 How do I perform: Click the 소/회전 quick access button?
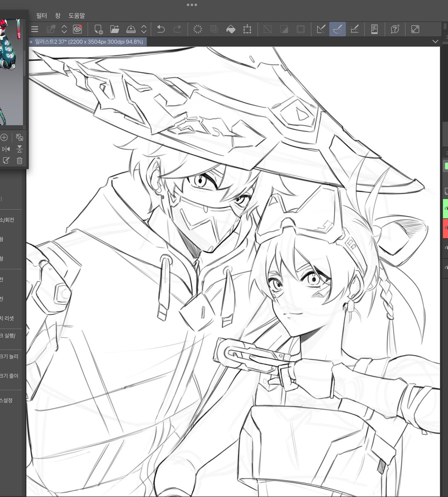[7, 220]
